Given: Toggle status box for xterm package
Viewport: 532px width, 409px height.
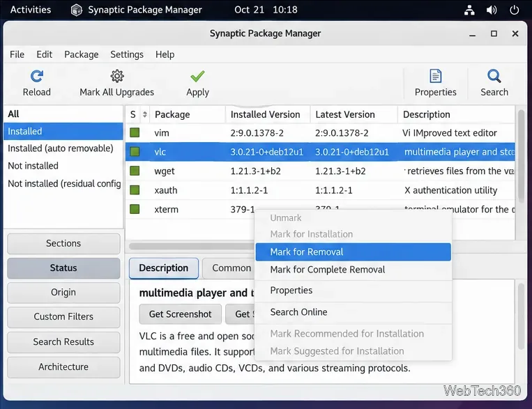Looking at the screenshot, I should [135, 209].
